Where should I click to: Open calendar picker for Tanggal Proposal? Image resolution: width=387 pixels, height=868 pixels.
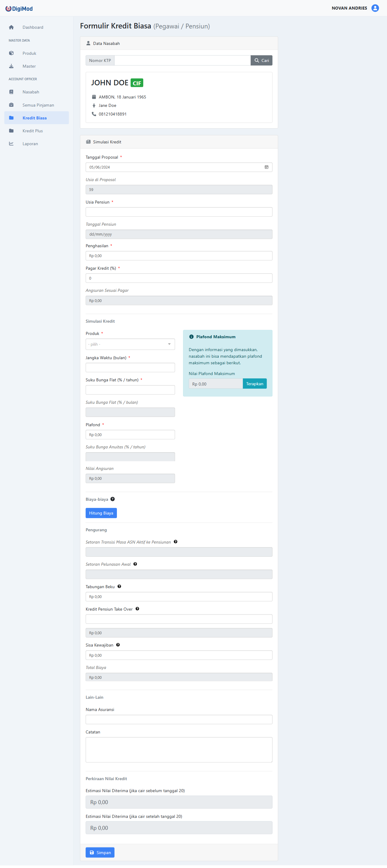[x=266, y=167]
